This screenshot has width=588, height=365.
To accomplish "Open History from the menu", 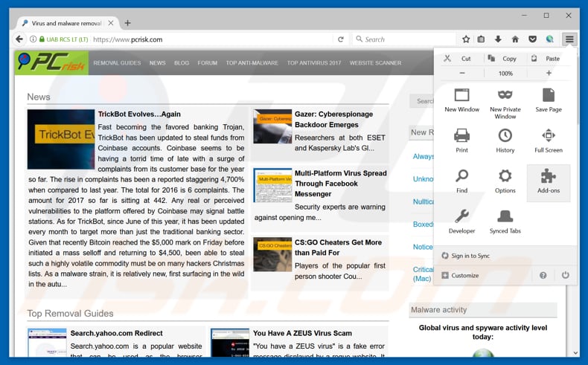I will [505, 140].
